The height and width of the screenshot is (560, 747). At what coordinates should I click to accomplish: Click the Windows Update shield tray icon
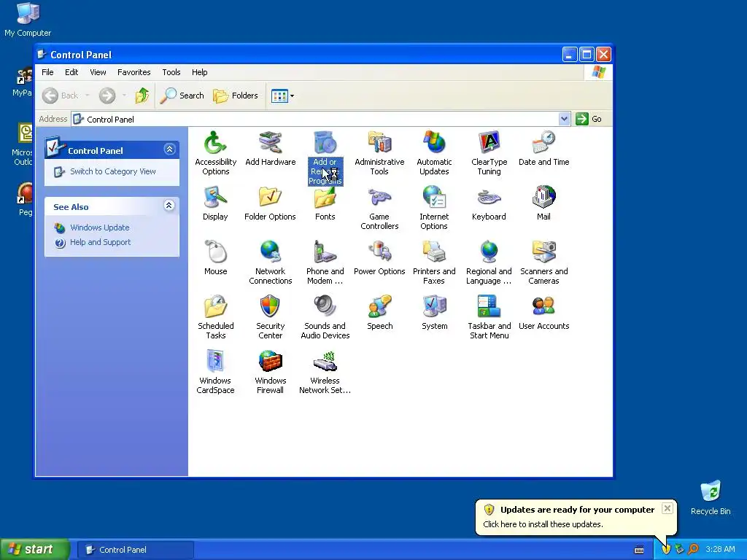pyautogui.click(x=666, y=550)
